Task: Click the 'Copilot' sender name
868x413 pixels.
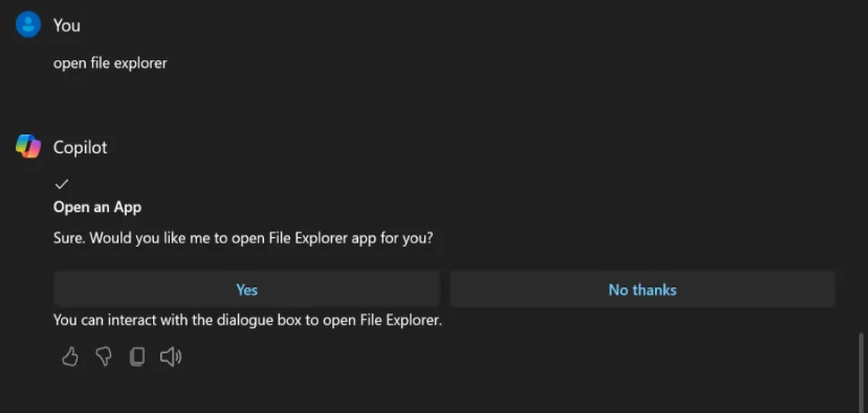Action: coord(81,147)
